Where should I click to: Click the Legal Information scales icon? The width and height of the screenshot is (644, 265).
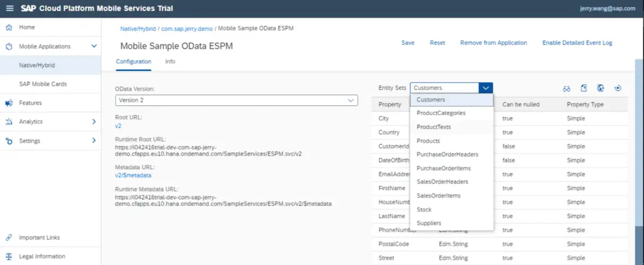pyautogui.click(x=9, y=257)
